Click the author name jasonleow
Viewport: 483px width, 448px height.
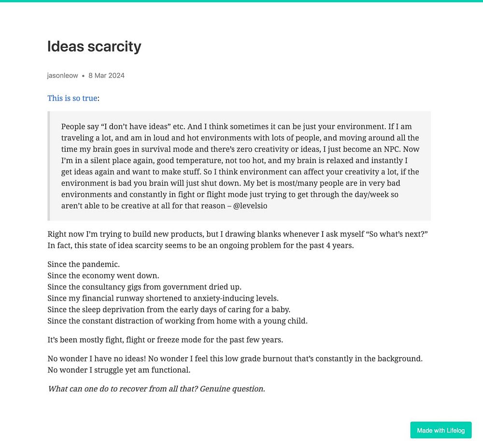[62, 75]
